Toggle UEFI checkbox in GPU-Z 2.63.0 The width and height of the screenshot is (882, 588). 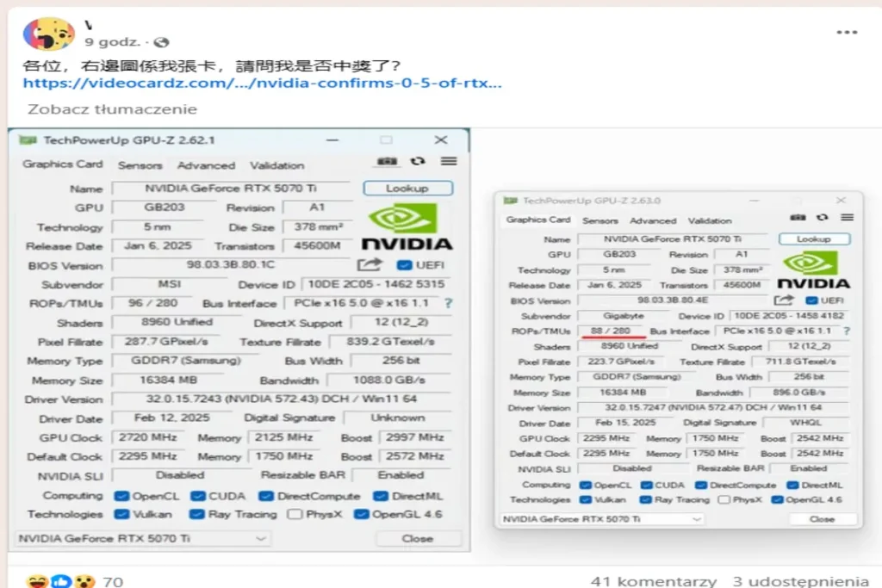[x=811, y=300]
